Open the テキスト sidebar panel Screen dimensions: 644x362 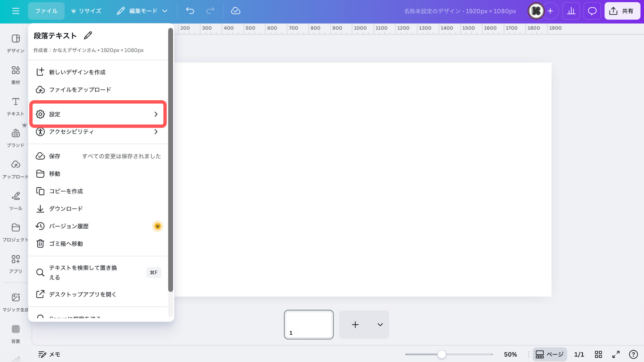click(x=16, y=107)
